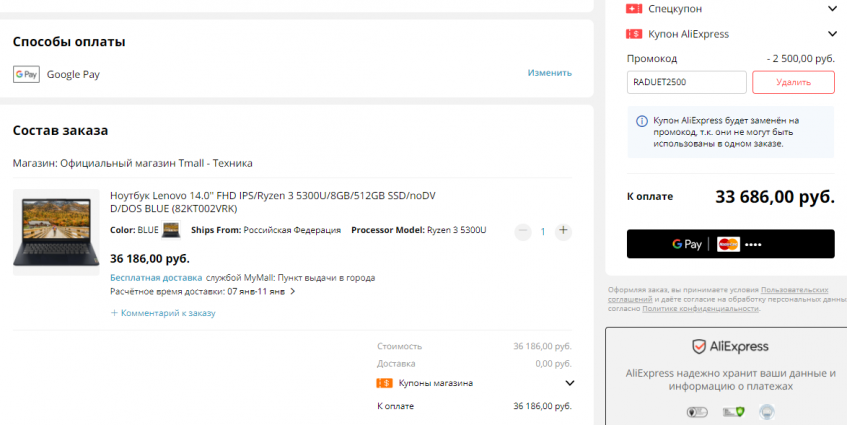Click the Lenovo laptop thumbnail
This screenshot has height=425, width=847.
56,232
